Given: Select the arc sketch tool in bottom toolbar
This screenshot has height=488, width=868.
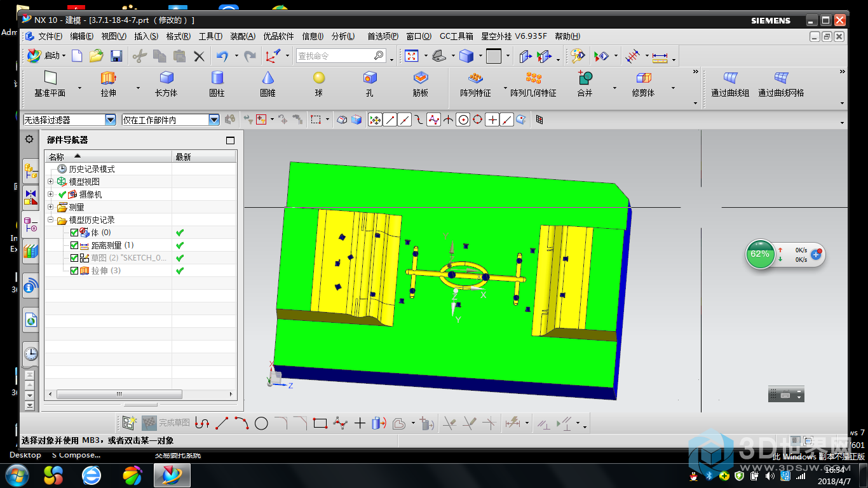Looking at the screenshot, I should [x=241, y=423].
